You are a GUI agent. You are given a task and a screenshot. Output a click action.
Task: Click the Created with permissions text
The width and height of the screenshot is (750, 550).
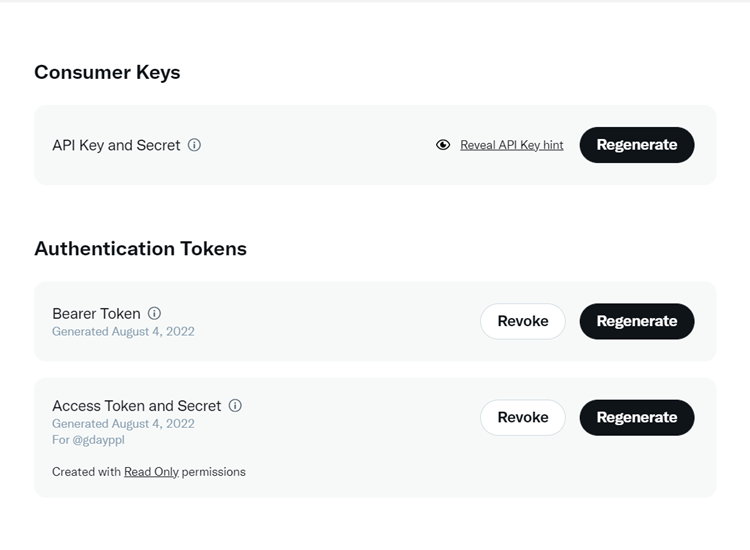[149, 472]
